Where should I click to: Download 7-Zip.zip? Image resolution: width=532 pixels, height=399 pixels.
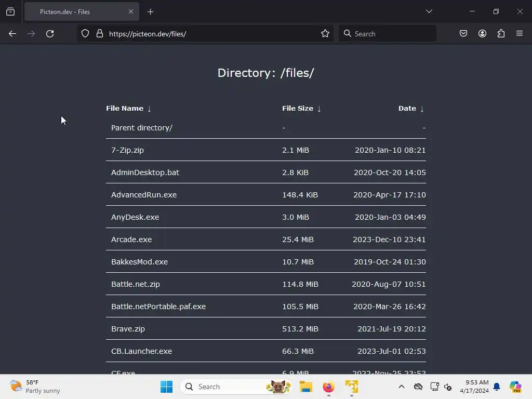128,150
